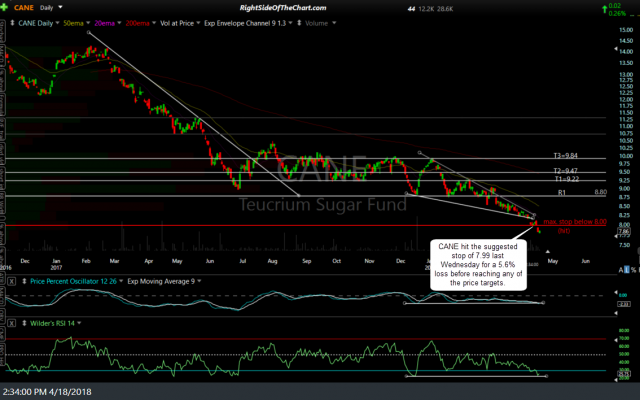Click the 'max. stop below 8.00' label
Viewport: 640px width, 400px height.
coord(575,222)
